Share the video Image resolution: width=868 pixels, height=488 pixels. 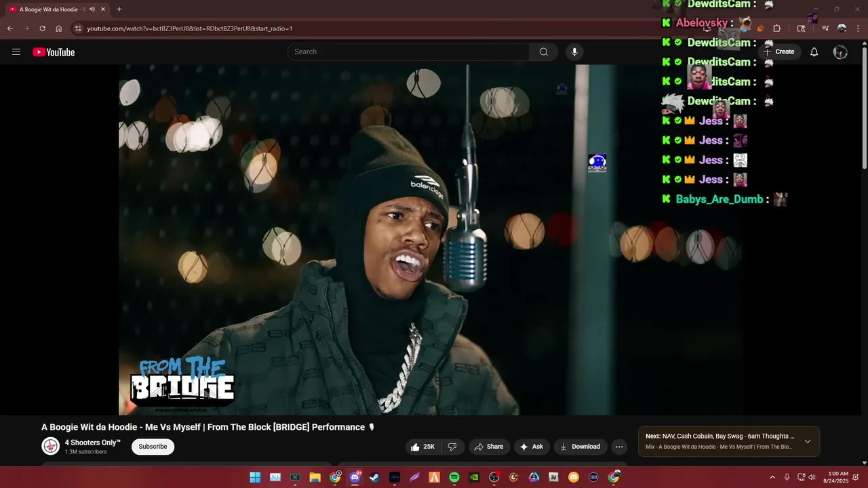pos(488,447)
